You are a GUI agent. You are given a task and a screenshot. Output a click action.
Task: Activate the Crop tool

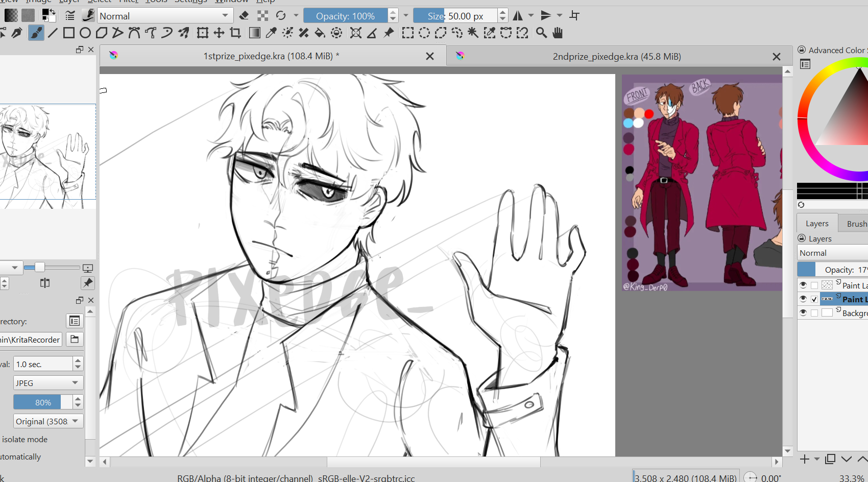[x=235, y=33]
